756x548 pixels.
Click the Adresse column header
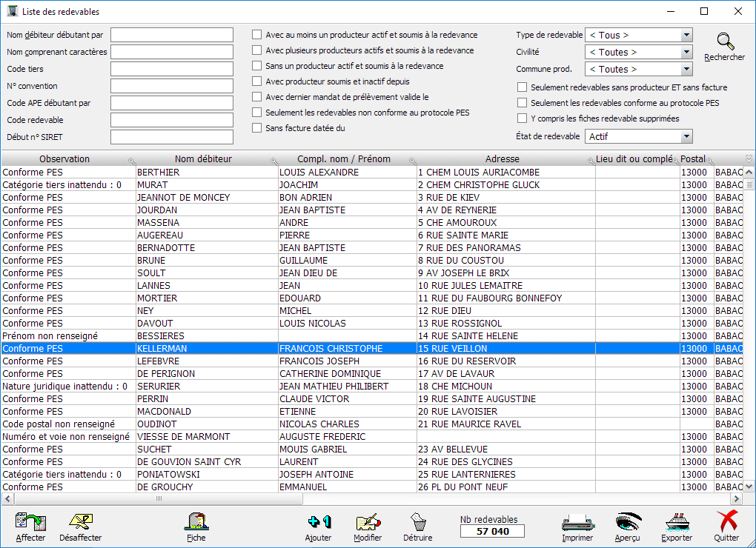pyautogui.click(x=502, y=159)
